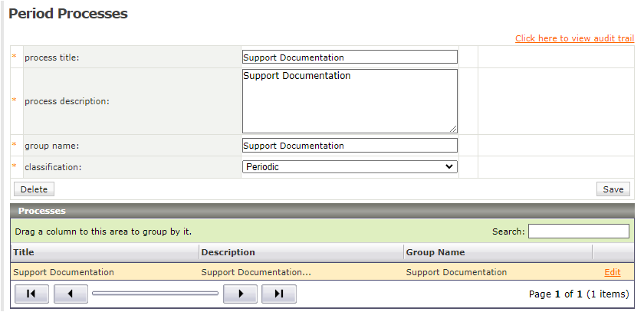Open the classification dropdown
644x312 pixels.
pyautogui.click(x=350, y=166)
